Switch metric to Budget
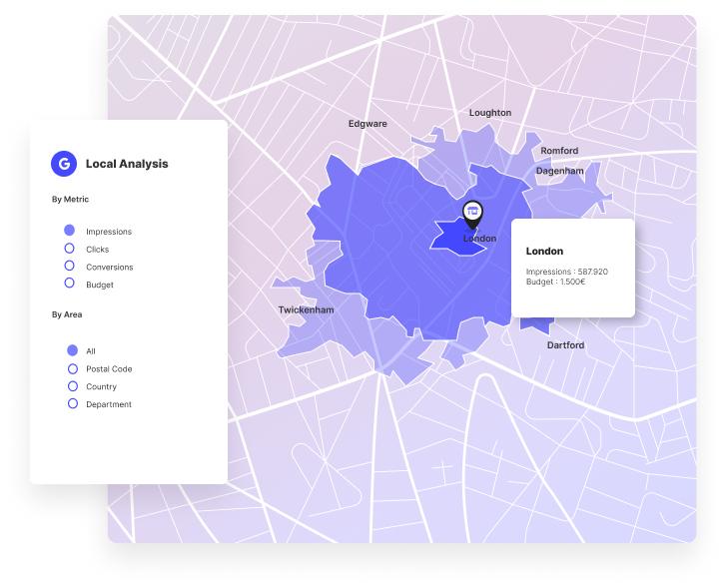The image size is (727, 588). [69, 284]
